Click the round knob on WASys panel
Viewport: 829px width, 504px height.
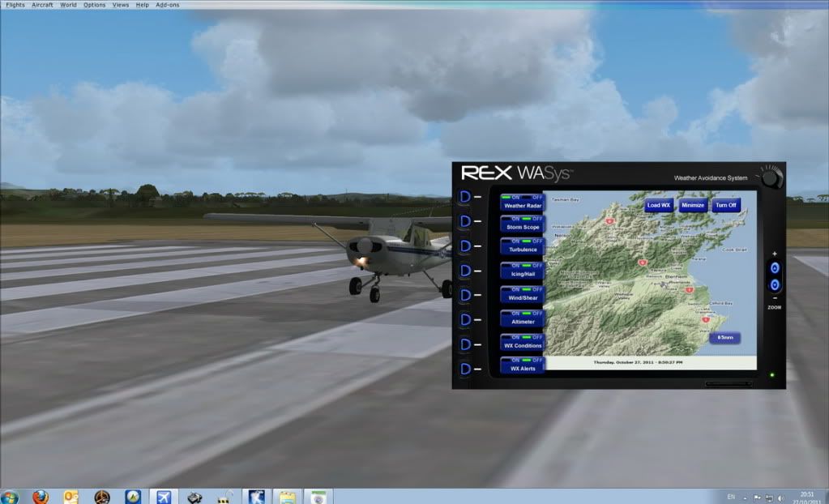coord(771,176)
